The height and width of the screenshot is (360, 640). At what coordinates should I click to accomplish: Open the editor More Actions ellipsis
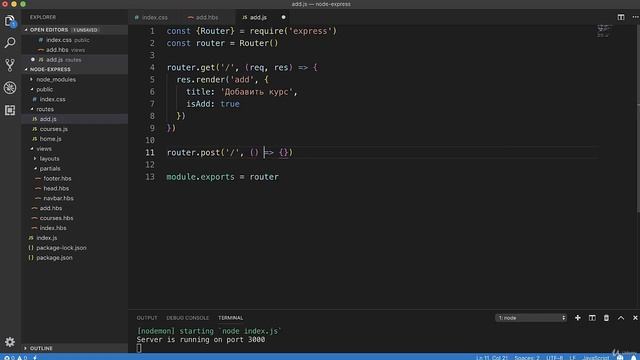click(x=635, y=17)
